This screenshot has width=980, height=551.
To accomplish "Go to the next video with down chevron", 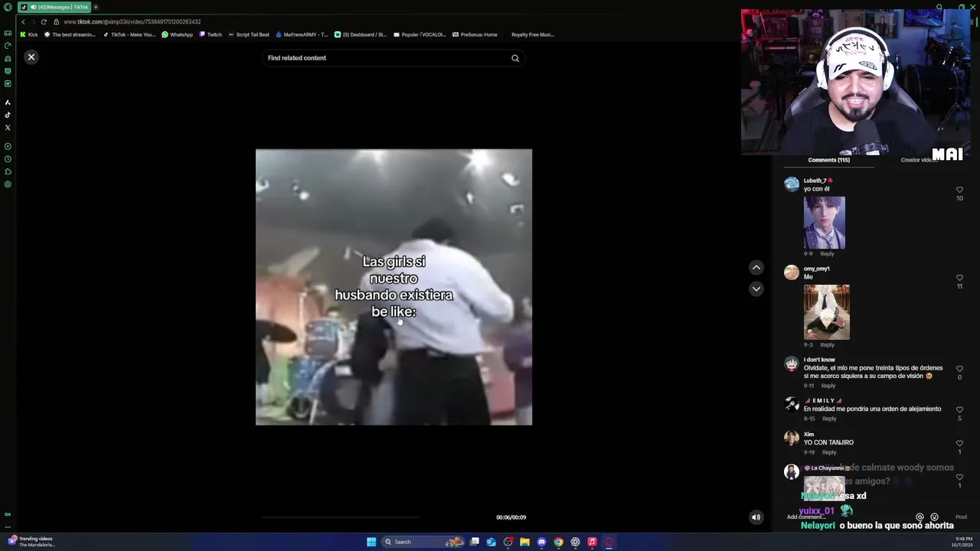I will (x=756, y=289).
